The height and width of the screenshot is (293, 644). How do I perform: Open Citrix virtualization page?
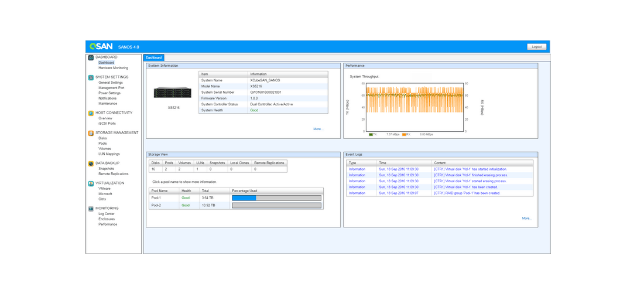[x=102, y=199]
